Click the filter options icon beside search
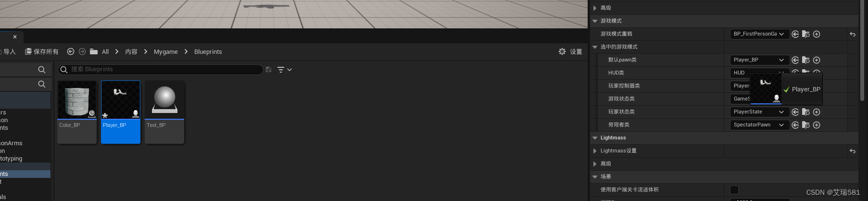 point(285,70)
